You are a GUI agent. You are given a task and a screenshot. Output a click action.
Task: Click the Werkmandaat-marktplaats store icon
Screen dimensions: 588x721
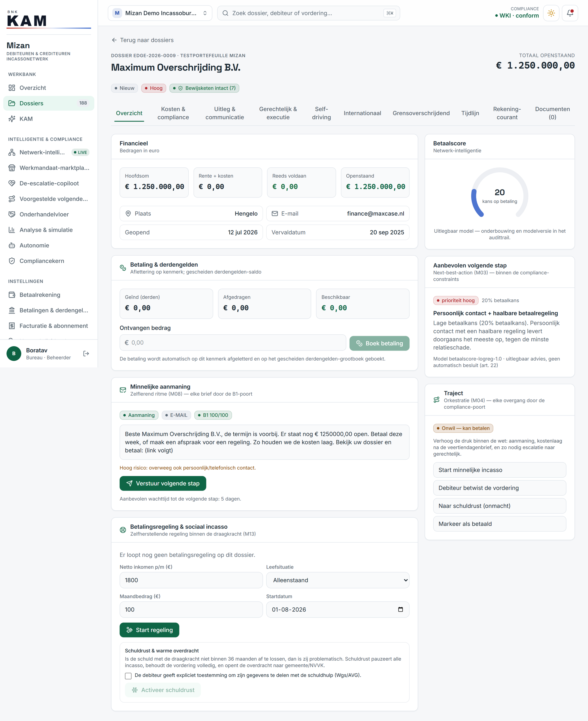tap(12, 168)
